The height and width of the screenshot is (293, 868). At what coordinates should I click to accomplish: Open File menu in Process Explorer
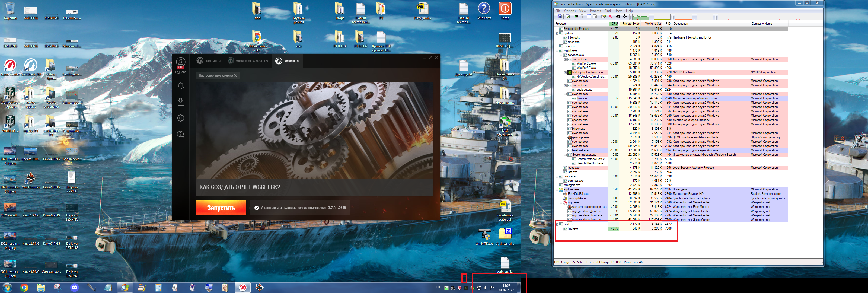coord(558,11)
